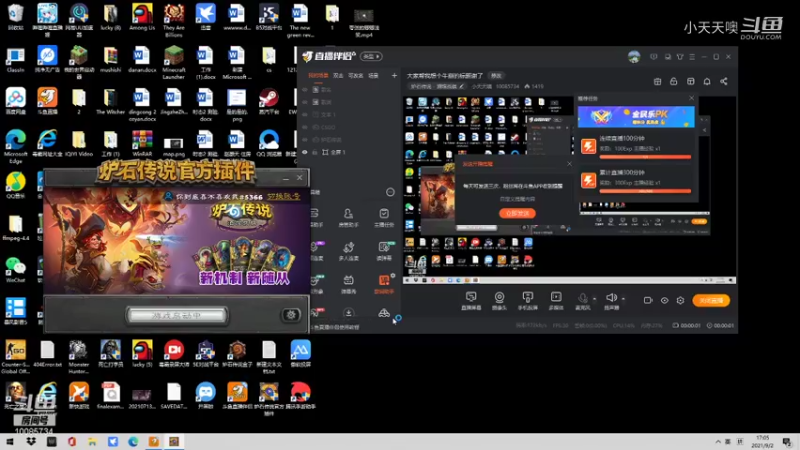The width and height of the screenshot is (800, 450).
Task: Open feedback message icon in title bar
Action: tap(654, 57)
